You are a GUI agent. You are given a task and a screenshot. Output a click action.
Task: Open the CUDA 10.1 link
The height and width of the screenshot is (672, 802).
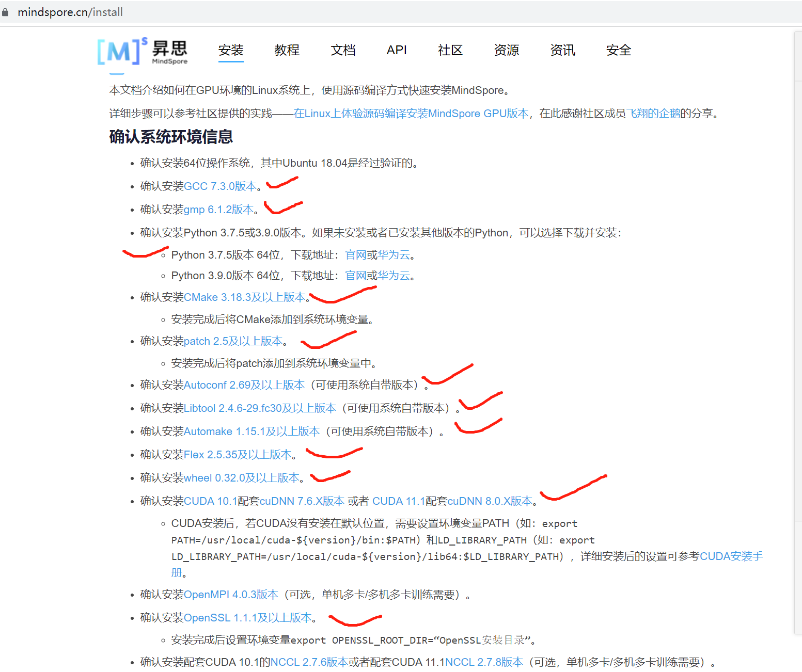coord(211,501)
